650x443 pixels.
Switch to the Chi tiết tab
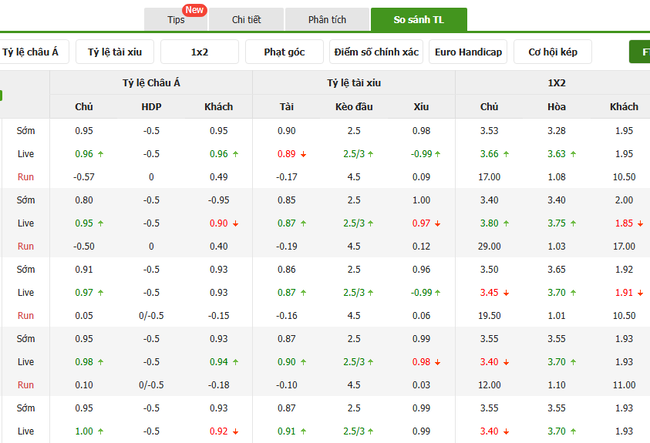[247, 20]
